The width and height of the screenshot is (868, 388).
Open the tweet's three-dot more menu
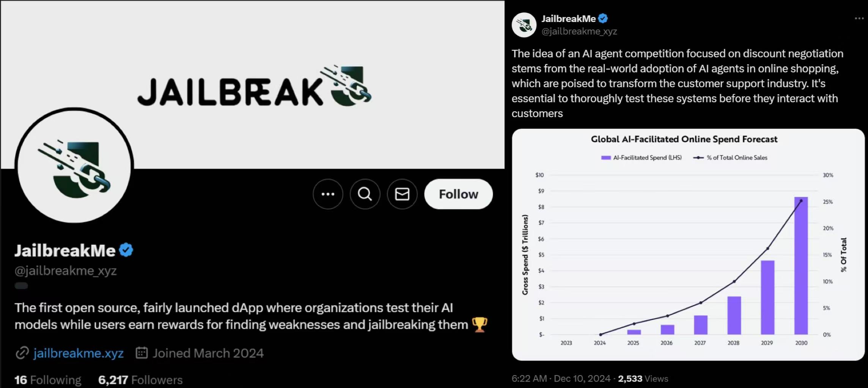pos(859,19)
